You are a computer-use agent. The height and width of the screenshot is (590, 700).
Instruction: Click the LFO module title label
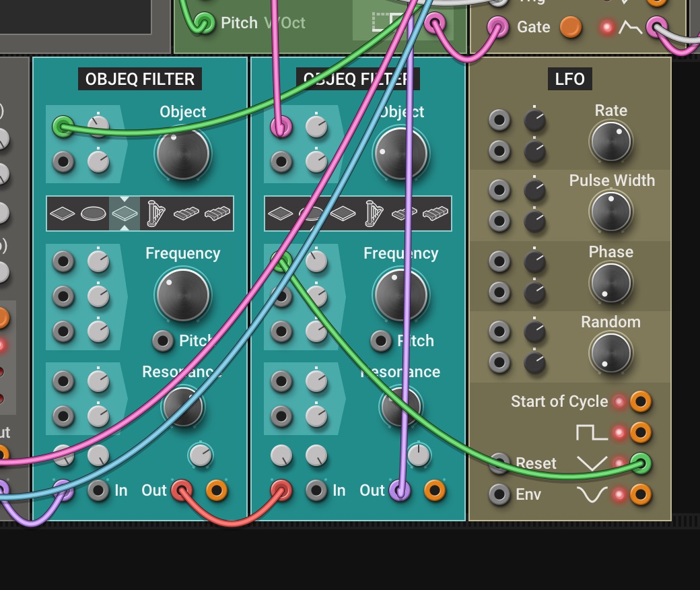point(569,79)
